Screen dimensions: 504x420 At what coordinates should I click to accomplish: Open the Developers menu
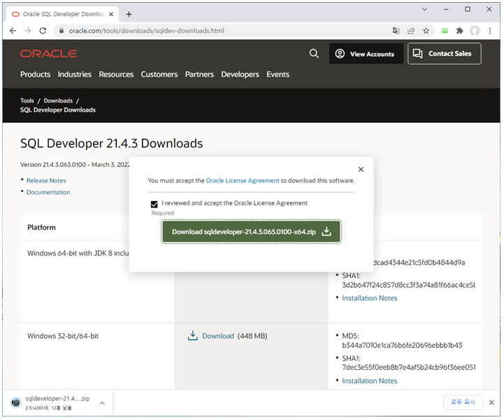240,74
